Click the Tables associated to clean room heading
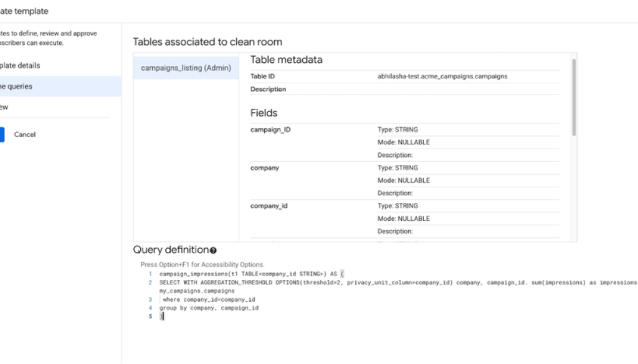Viewport: 638px width, 364px height. (x=207, y=42)
